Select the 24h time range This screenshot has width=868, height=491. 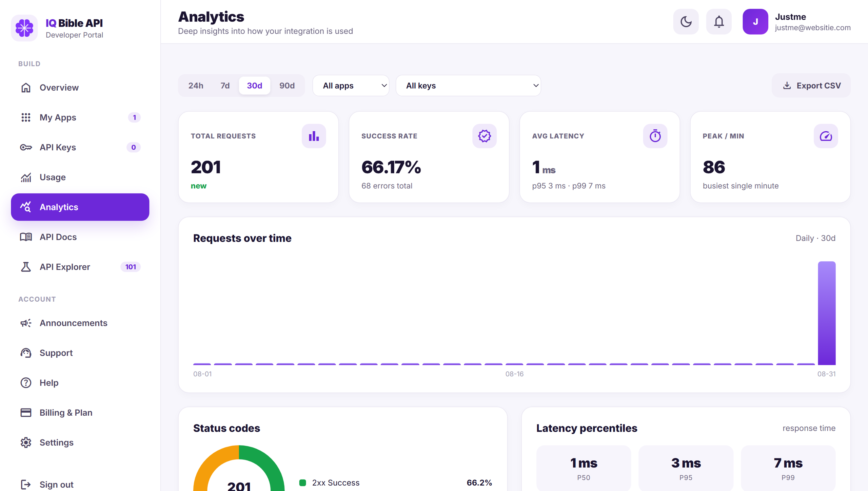pos(196,86)
